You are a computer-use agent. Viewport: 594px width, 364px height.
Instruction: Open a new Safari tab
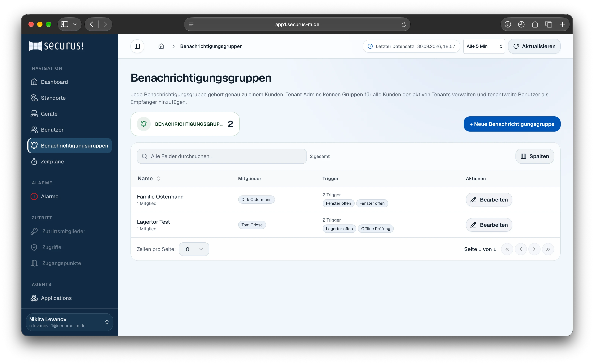tap(562, 24)
